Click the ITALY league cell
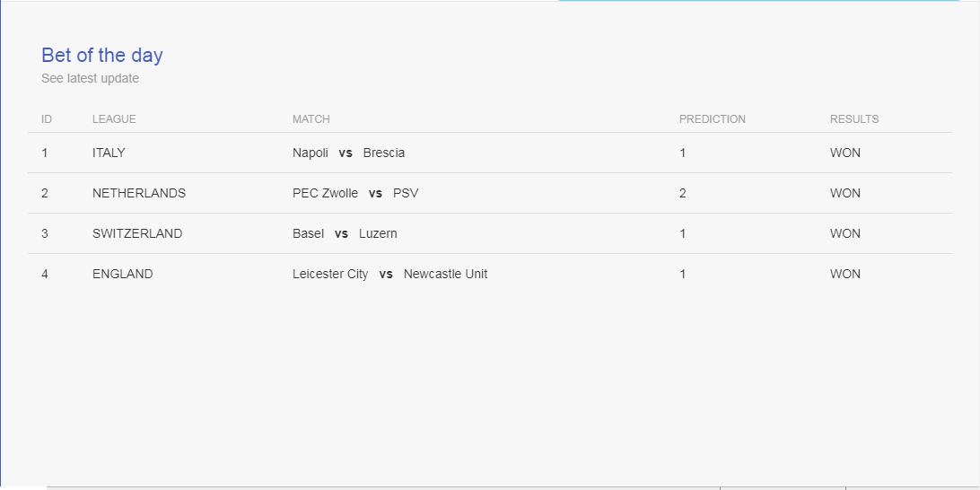This screenshot has height=490, width=980. pyautogui.click(x=109, y=153)
